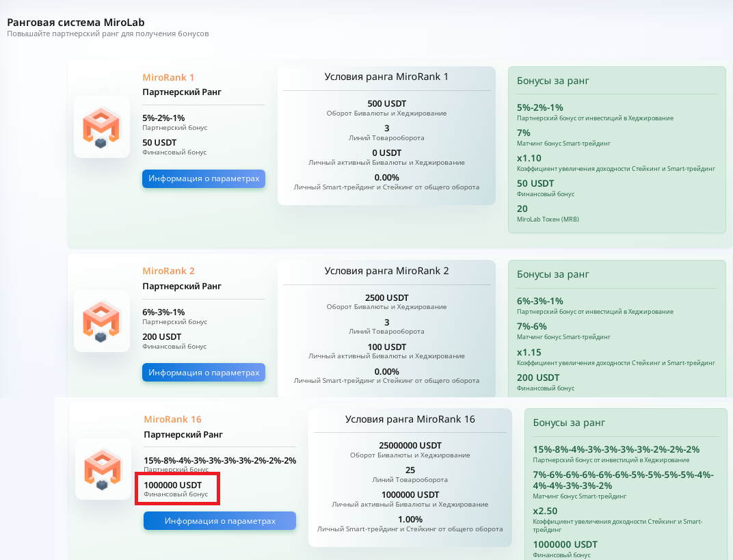Click the 500 USDT turnover condition
The width and height of the screenshot is (733, 560).
click(x=386, y=104)
